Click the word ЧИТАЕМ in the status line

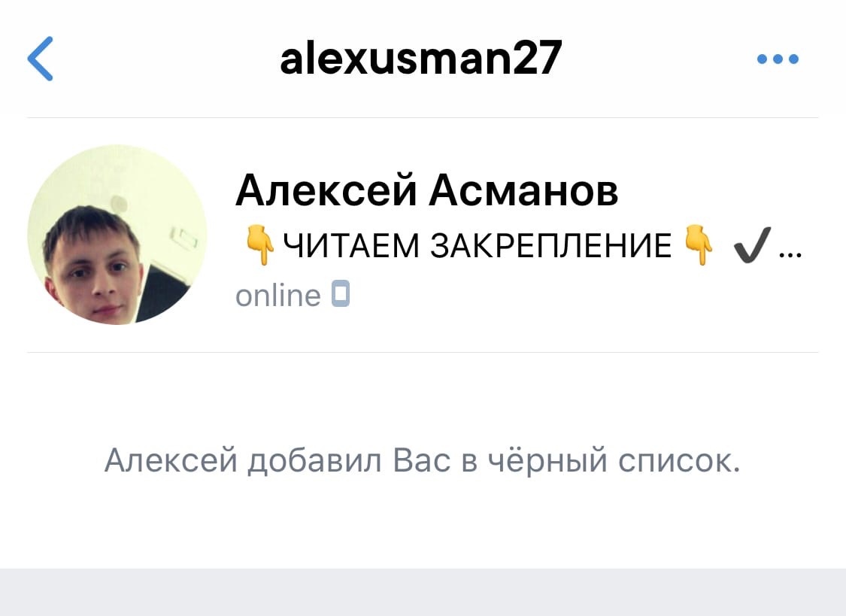click(x=350, y=246)
